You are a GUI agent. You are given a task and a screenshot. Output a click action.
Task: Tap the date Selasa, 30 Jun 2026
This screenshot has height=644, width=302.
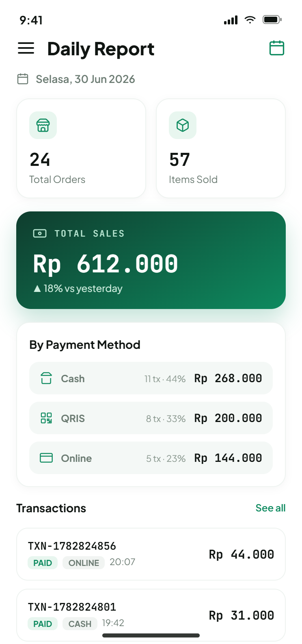(x=85, y=79)
